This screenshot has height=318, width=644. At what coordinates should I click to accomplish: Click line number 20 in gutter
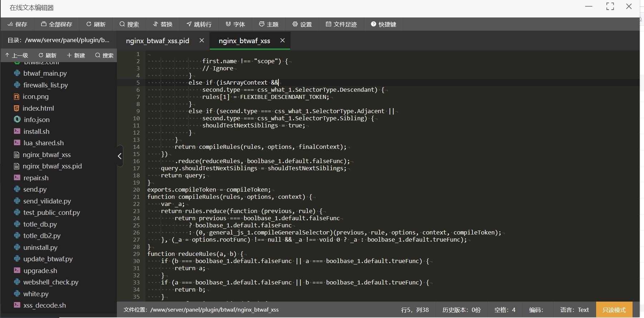137,190
